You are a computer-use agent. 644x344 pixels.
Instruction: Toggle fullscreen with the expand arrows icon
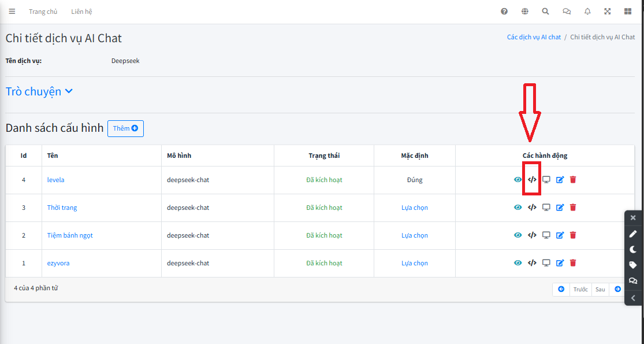608,12
